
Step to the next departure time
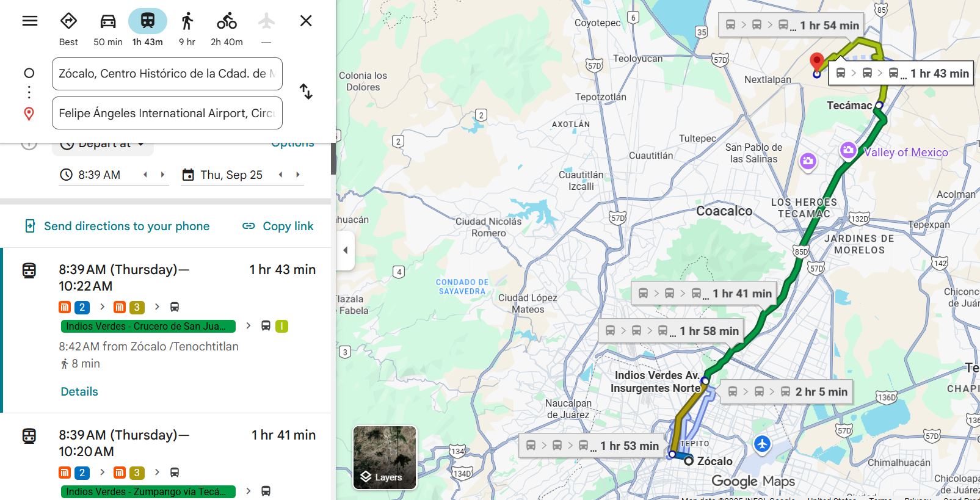pyautogui.click(x=162, y=175)
